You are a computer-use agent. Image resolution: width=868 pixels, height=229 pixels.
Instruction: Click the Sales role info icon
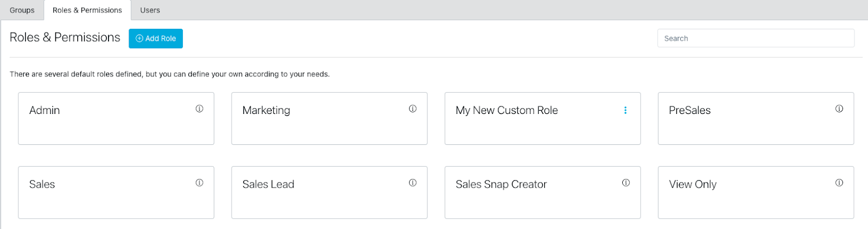pos(200,183)
